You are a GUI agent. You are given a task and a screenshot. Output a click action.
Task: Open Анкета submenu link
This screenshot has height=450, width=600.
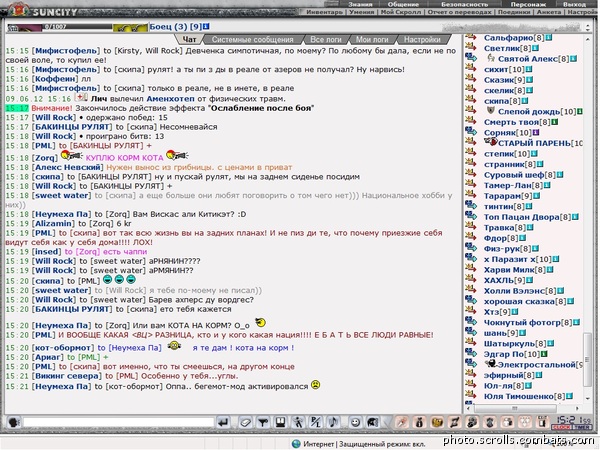549,12
